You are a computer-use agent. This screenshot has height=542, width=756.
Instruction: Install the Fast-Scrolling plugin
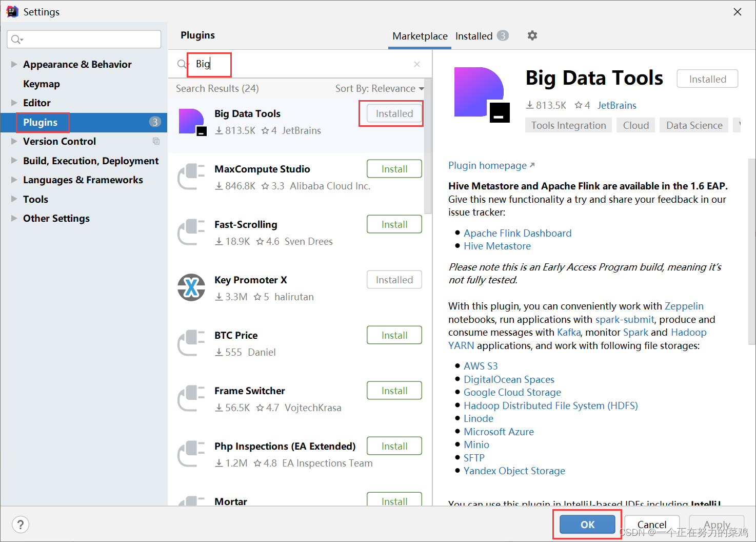coord(394,224)
